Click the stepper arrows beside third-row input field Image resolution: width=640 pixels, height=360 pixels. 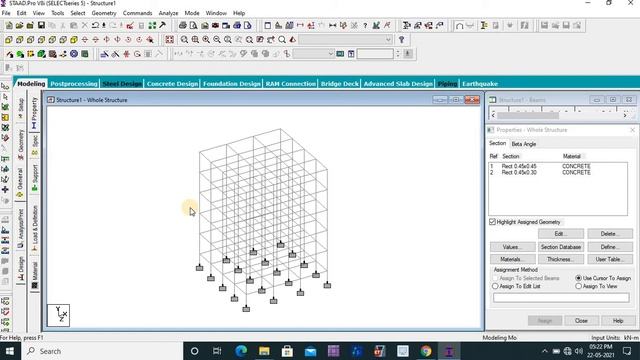click(x=398, y=54)
